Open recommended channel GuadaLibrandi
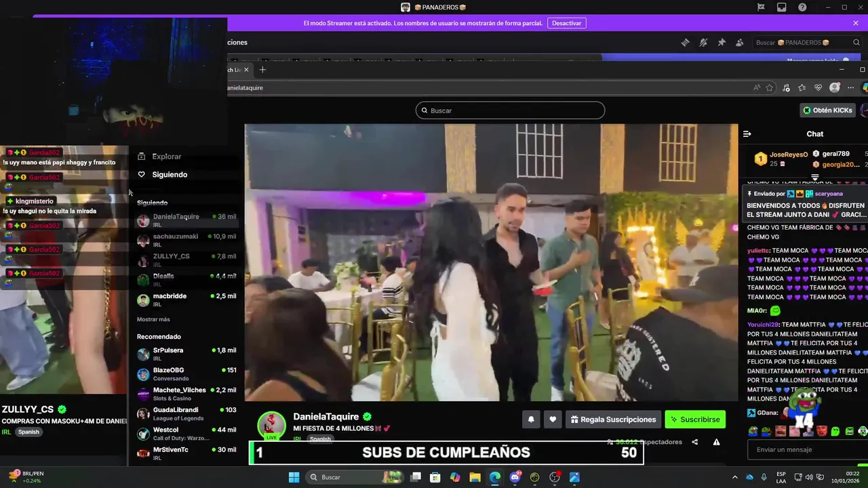The image size is (868, 488). (186, 413)
